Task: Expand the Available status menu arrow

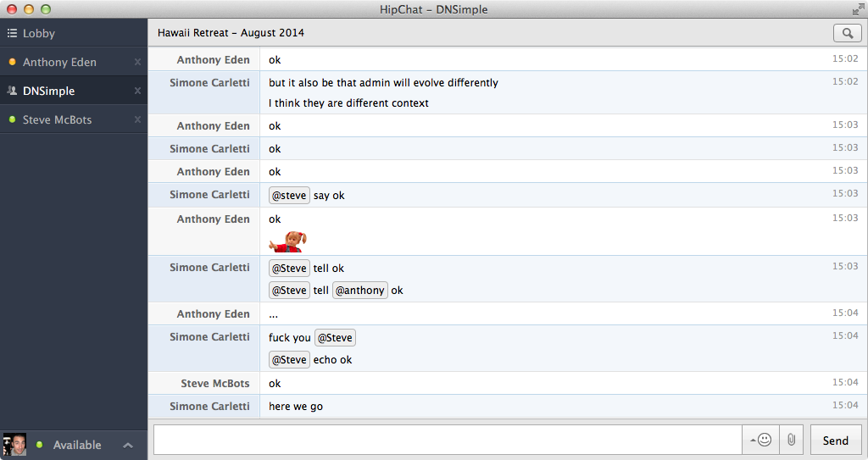Action: pos(128,445)
